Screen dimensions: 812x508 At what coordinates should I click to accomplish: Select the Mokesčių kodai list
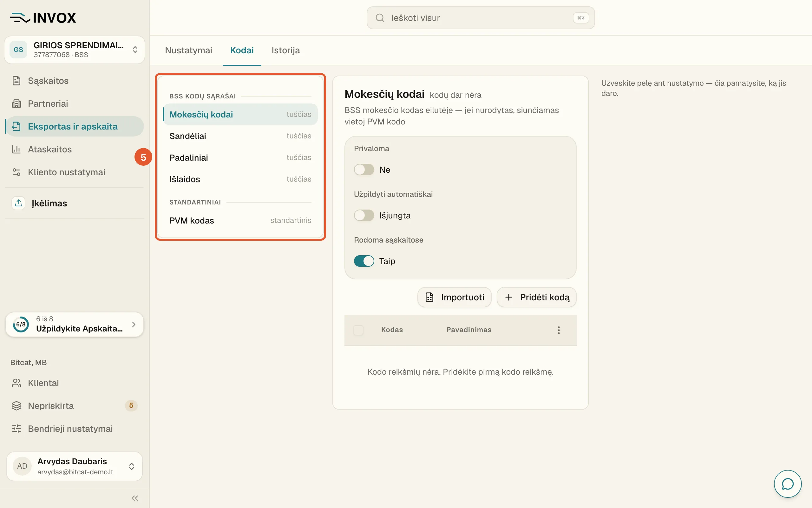tap(240, 114)
